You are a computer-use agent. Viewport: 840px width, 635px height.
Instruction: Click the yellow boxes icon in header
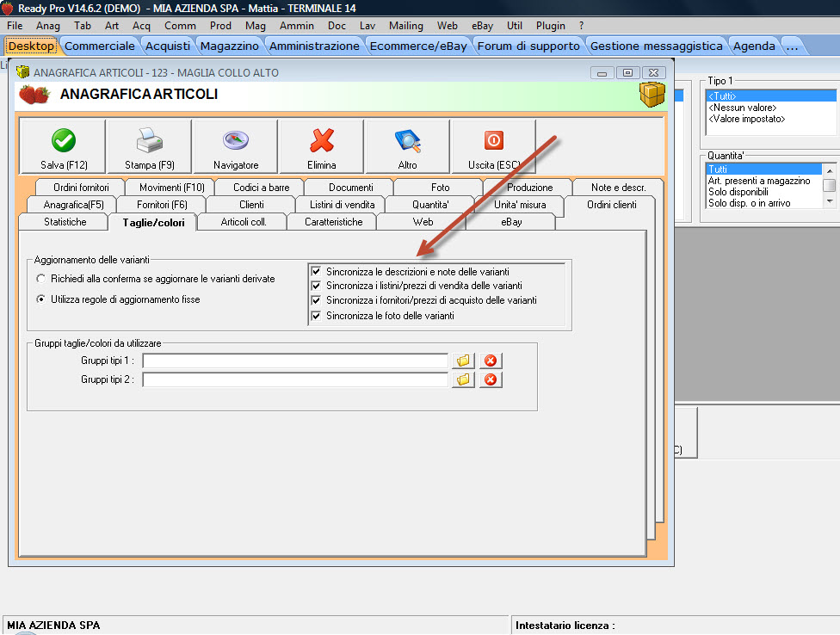click(652, 95)
